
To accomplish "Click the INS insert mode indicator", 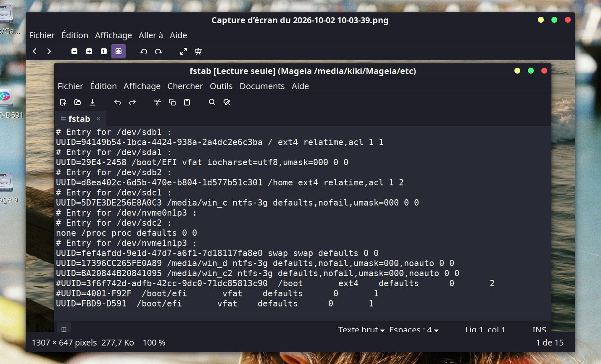I will coord(539,330).
